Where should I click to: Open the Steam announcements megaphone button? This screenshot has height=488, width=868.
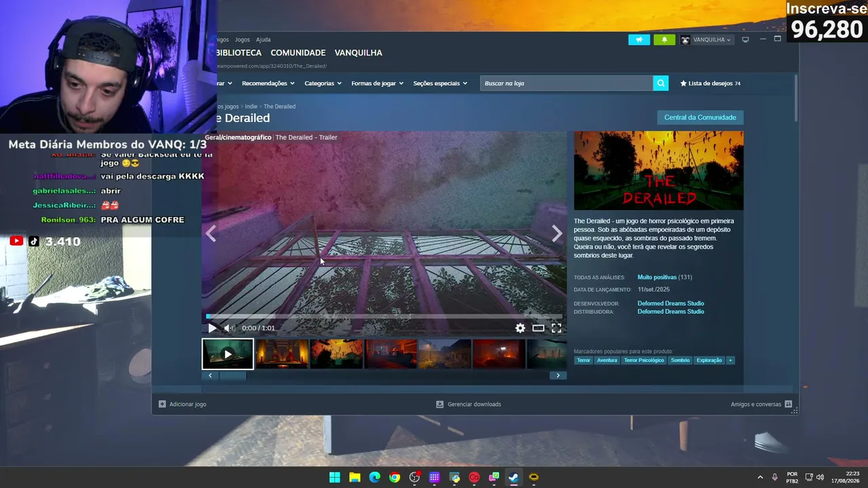[x=639, y=39]
